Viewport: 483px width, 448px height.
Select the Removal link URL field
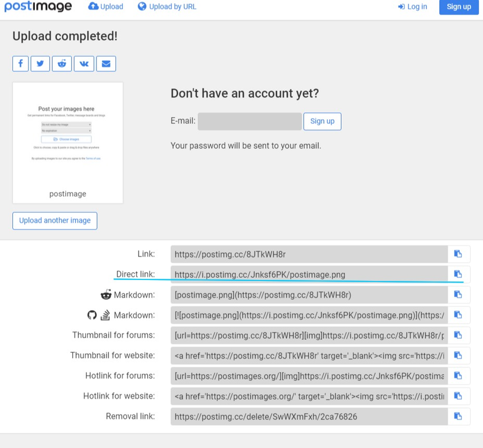click(x=309, y=417)
